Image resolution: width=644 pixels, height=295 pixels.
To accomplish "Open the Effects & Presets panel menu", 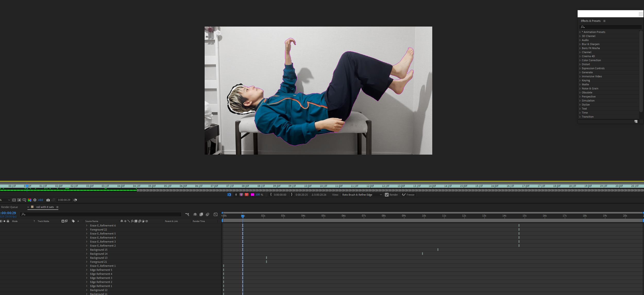I will click(604, 21).
